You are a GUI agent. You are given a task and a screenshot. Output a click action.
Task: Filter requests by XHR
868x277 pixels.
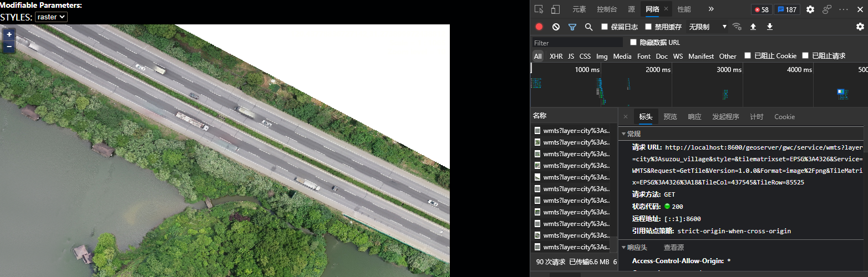tap(556, 56)
